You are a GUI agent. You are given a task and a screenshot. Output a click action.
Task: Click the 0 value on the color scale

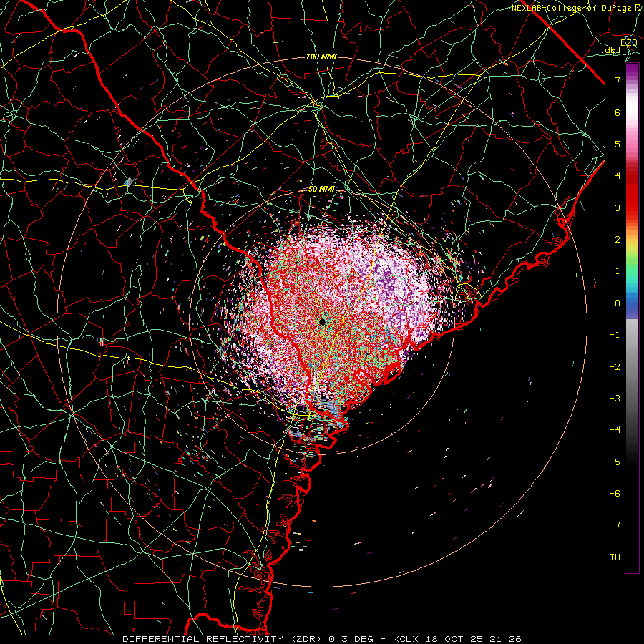[x=618, y=303]
